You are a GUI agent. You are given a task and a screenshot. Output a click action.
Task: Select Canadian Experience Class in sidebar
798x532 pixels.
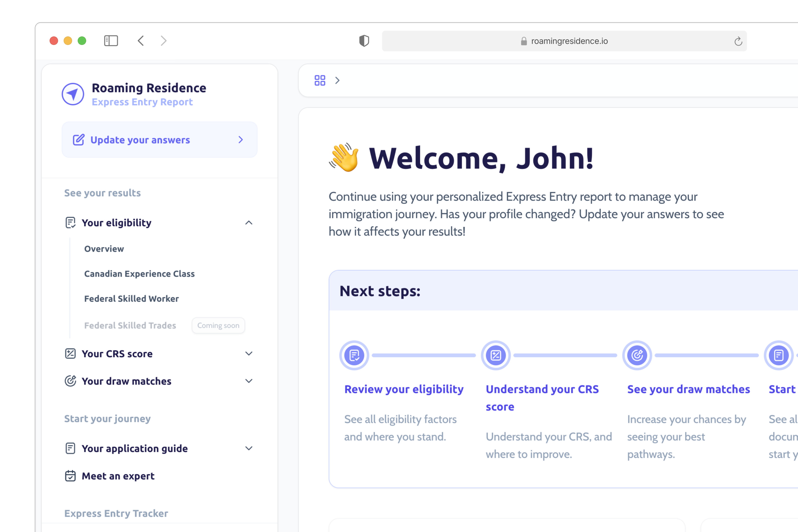click(139, 274)
